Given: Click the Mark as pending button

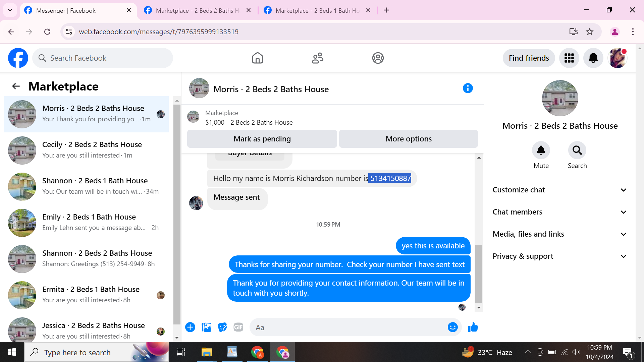Looking at the screenshot, I should [x=262, y=139].
